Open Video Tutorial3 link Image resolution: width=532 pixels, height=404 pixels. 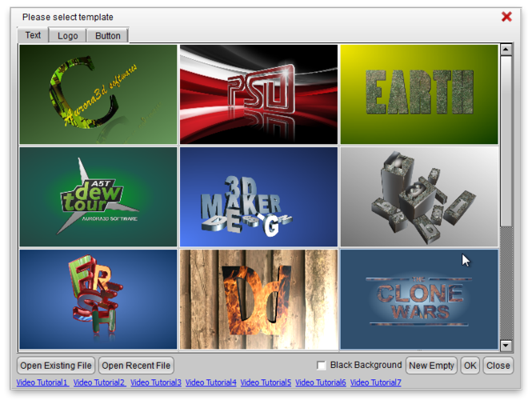tap(156, 382)
